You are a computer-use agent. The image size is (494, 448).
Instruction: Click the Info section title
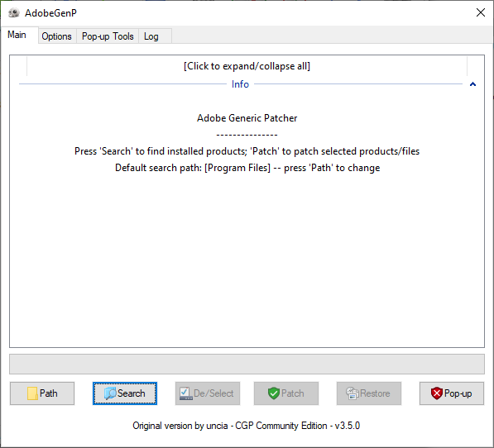point(240,84)
